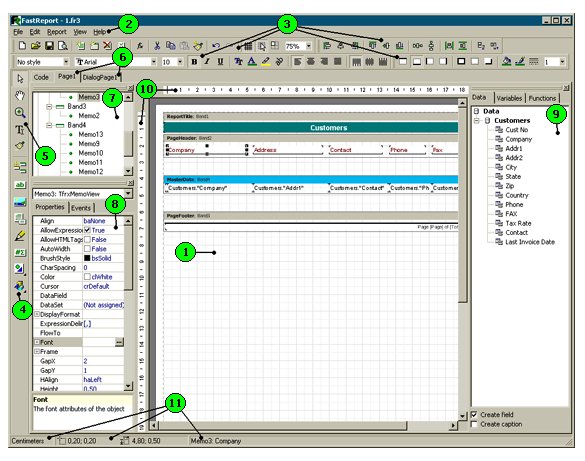Open the Report menu

57,32
